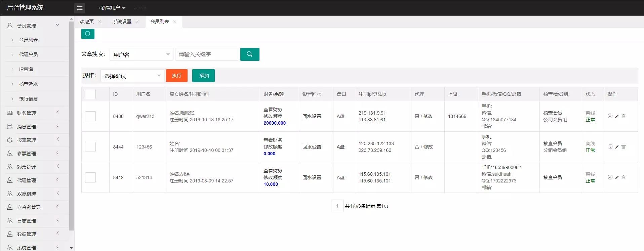The image size is (644, 251).
Task: Click 核查会员 for user 521314
Action: point(553,177)
